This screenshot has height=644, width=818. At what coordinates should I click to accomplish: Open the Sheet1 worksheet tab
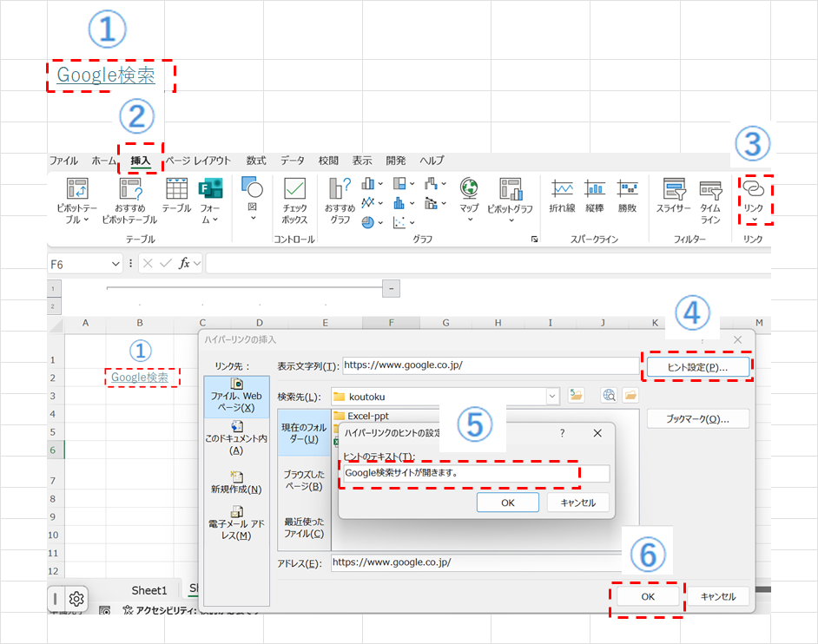148,590
